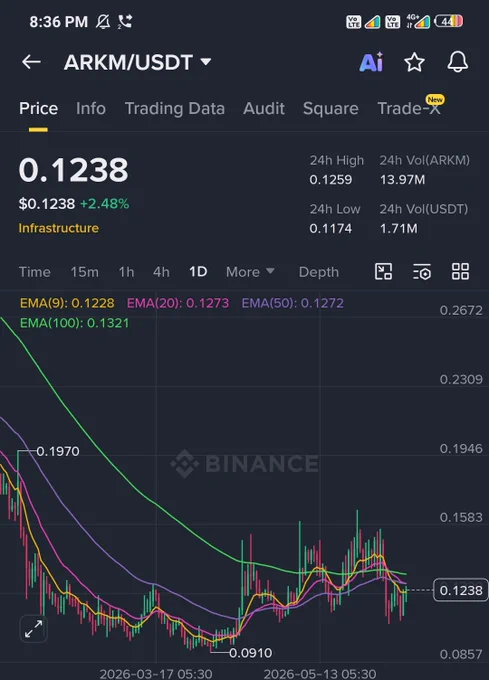Add ARKM/USDT to favorites star
489x680 pixels.
pos(414,62)
